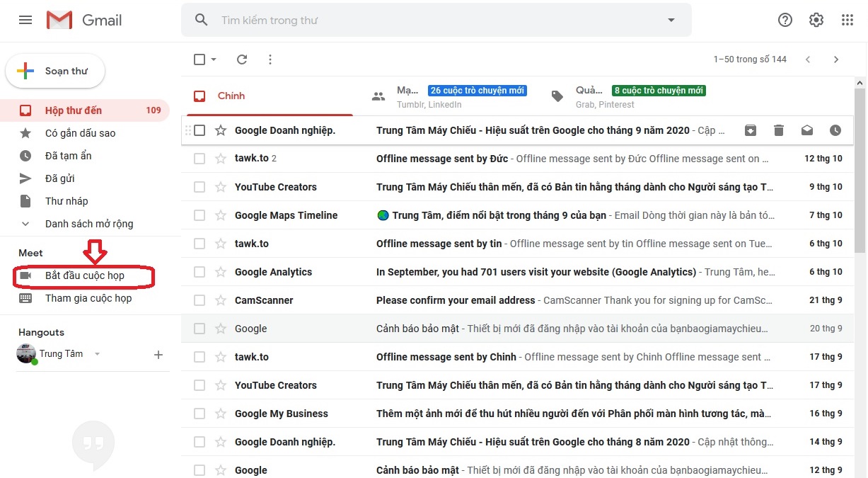Star the Google Maps Timeline email
The width and height of the screenshot is (868, 478).
(221, 215)
